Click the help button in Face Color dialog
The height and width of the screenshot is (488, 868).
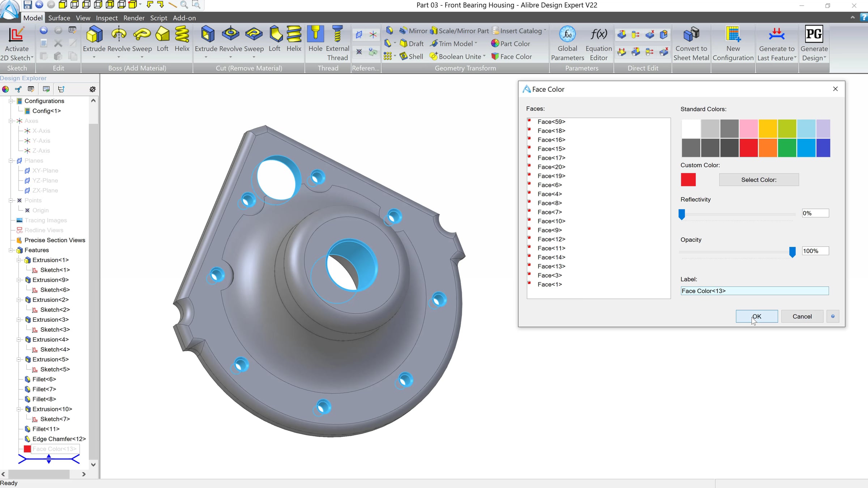[833, 316]
